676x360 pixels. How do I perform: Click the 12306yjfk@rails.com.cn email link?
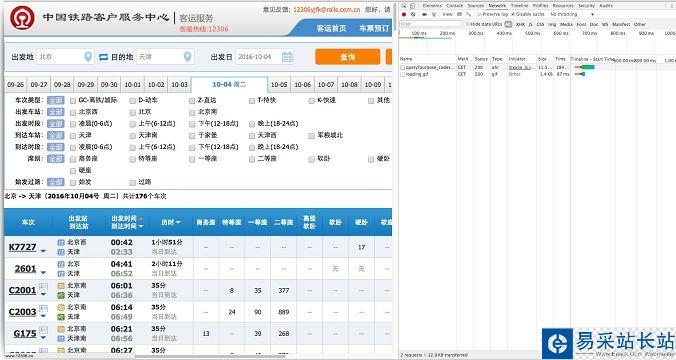[326, 9]
